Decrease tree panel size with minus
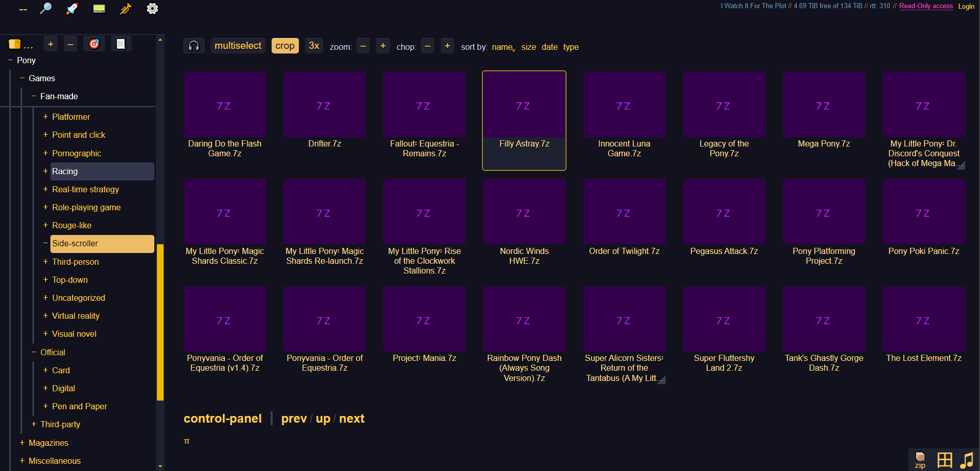Image resolution: width=980 pixels, height=471 pixels. click(x=70, y=44)
